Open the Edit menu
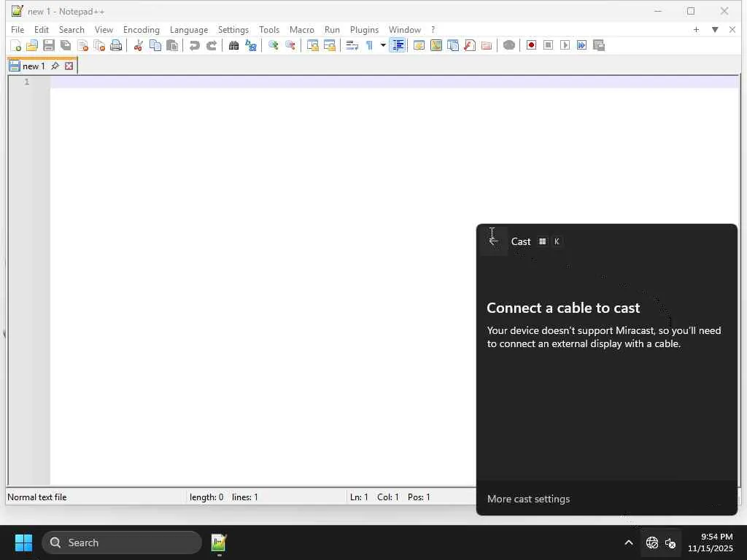This screenshot has width=747, height=560. [x=42, y=29]
